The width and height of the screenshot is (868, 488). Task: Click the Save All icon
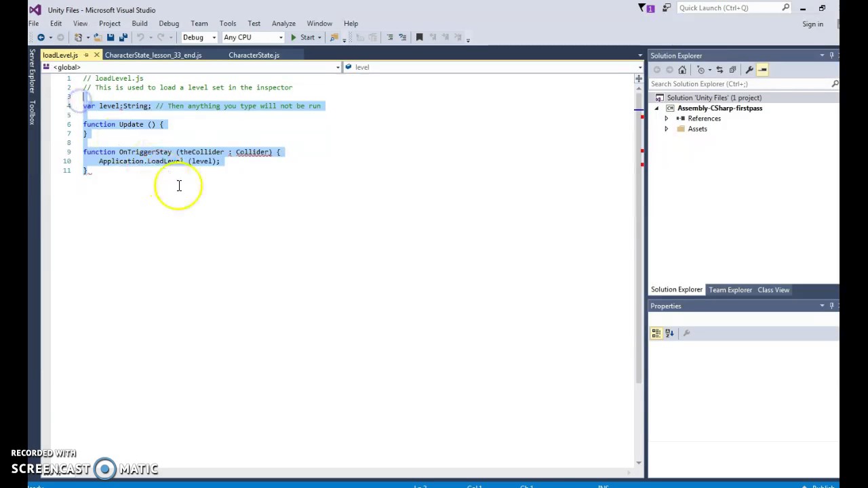pyautogui.click(x=123, y=37)
